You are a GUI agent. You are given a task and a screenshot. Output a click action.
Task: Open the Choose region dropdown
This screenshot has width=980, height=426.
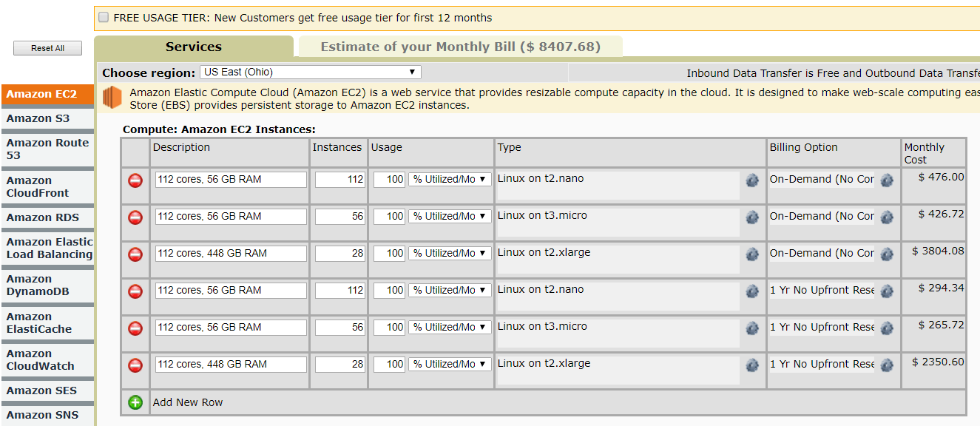click(x=311, y=72)
